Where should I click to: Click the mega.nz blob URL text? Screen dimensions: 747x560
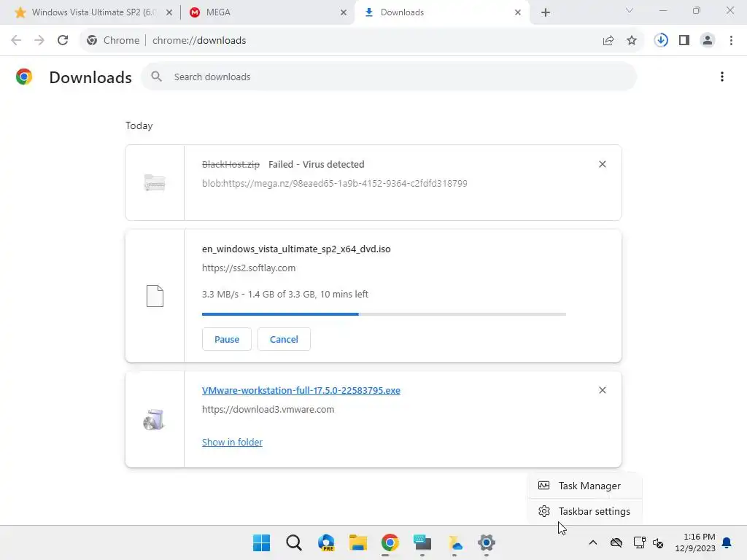pos(334,183)
